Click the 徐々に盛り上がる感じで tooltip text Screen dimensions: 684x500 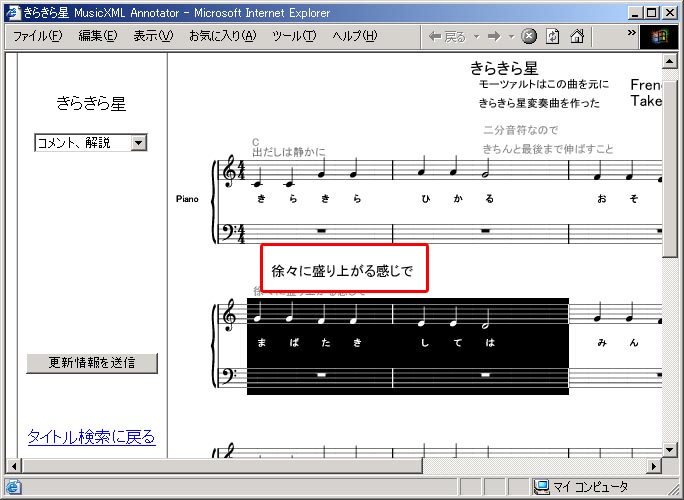tap(342, 271)
